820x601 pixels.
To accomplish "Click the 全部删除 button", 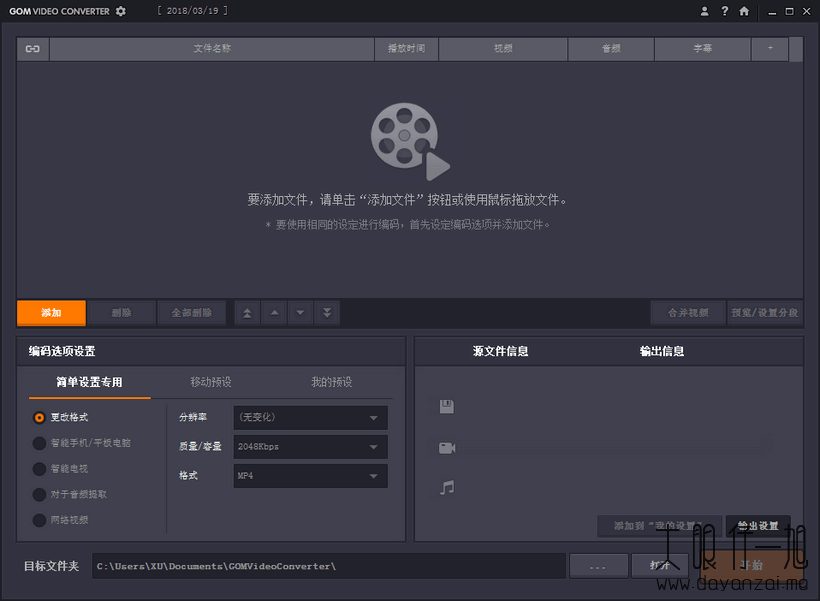I will pyautogui.click(x=191, y=313).
